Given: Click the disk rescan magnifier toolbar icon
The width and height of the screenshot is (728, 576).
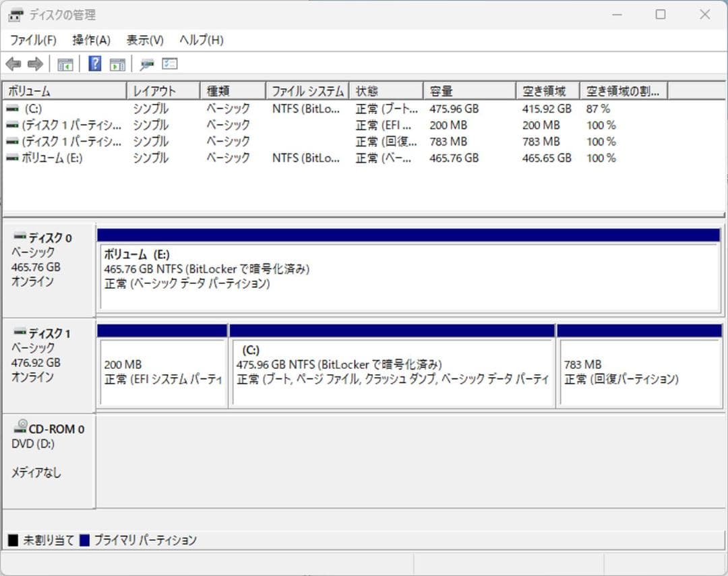Looking at the screenshot, I should coord(146,63).
